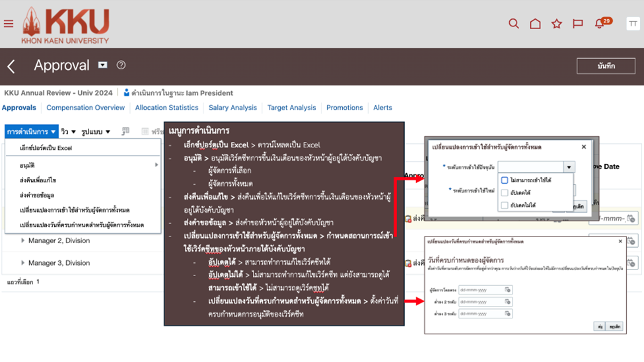
Task: Click the บันทึก save button
Action: [606, 66]
